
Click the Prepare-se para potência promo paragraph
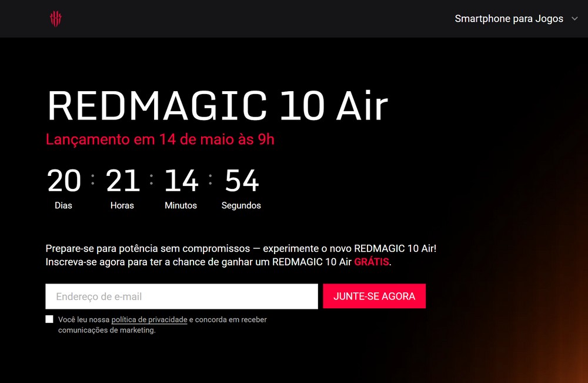[x=240, y=255]
